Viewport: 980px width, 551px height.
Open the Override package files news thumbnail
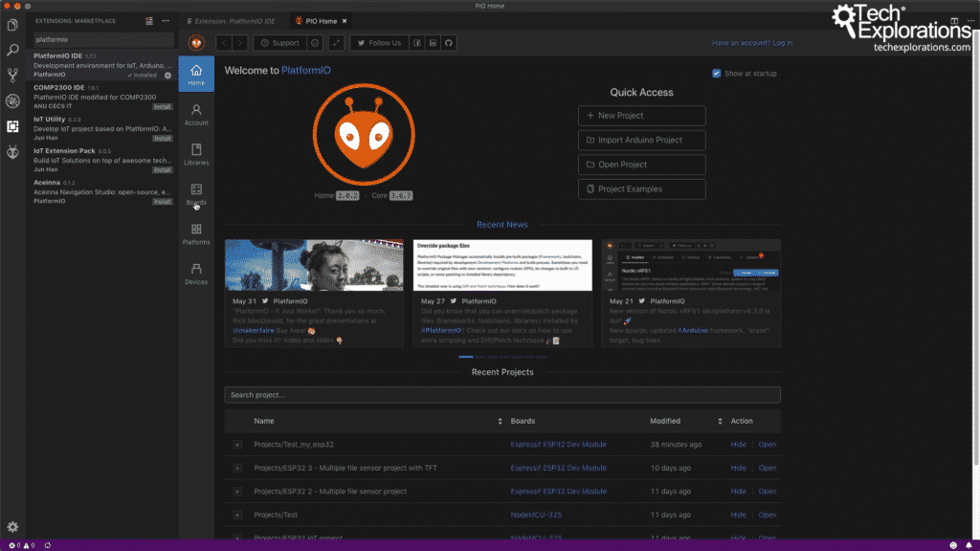point(502,265)
